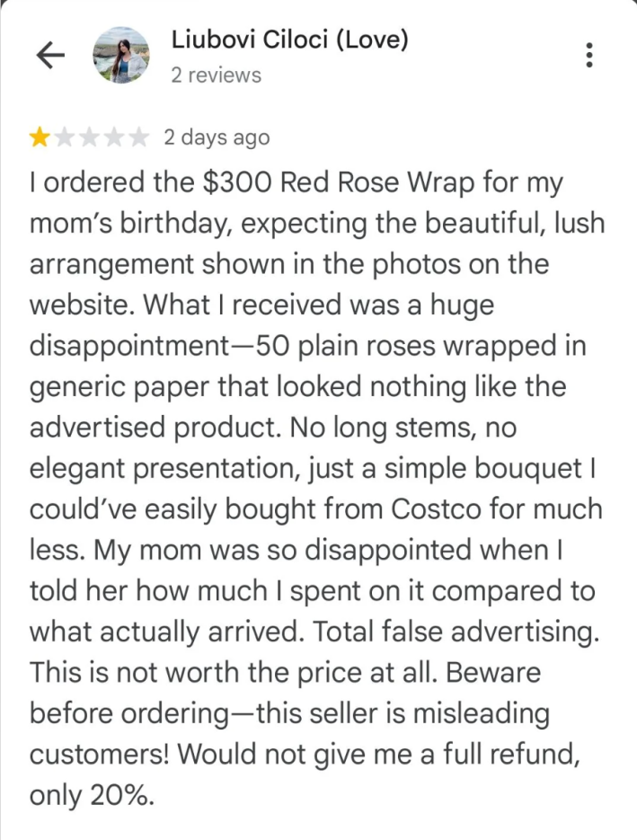Screen dimensions: 637x840
Task: Click the second gray rating star
Action: point(65,137)
